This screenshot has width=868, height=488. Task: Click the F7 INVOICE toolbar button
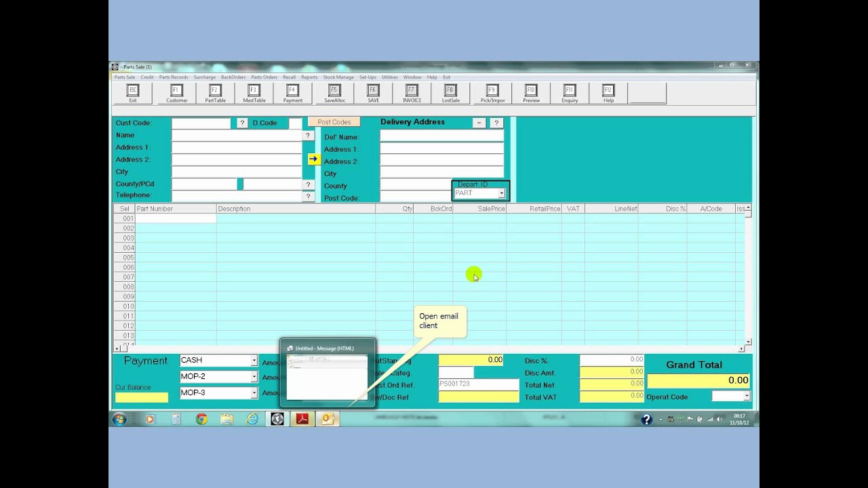[x=412, y=94]
